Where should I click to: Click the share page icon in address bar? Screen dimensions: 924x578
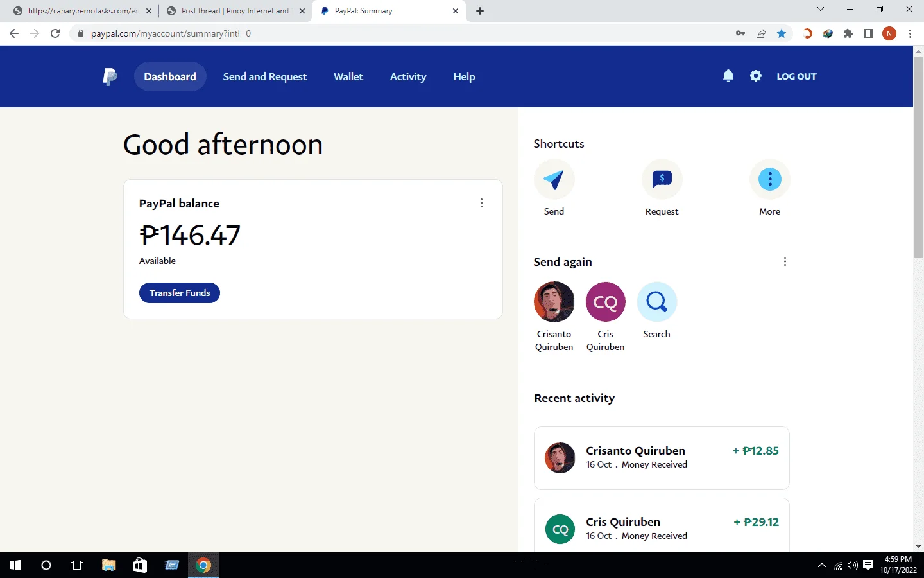pyautogui.click(x=761, y=33)
